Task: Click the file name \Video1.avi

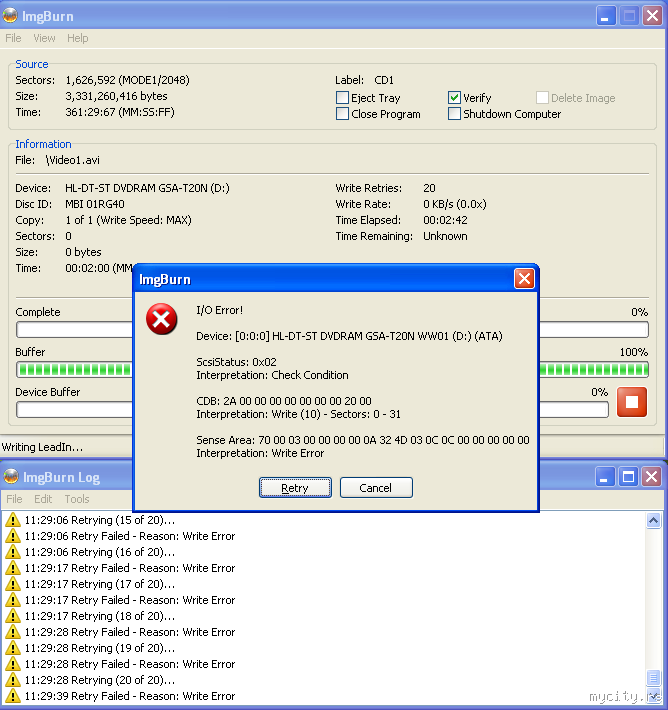Action: [72, 160]
